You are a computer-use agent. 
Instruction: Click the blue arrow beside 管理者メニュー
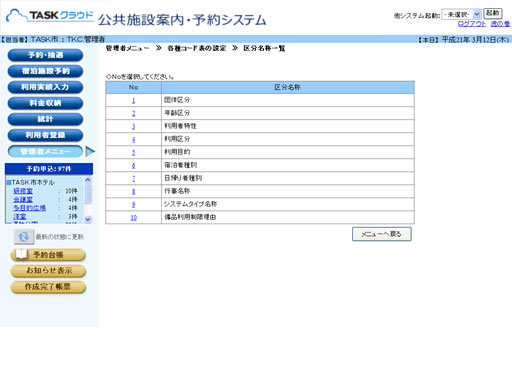tap(90, 152)
